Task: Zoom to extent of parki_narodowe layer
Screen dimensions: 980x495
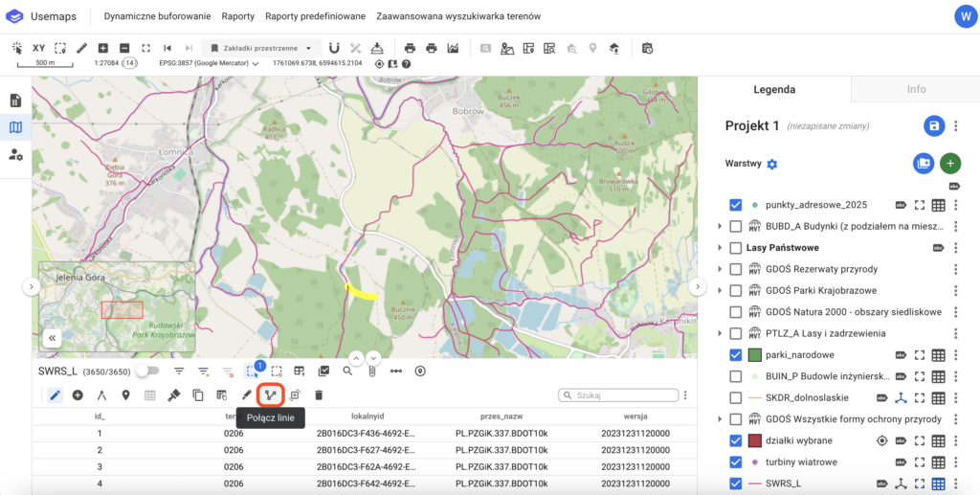Action: tap(920, 354)
